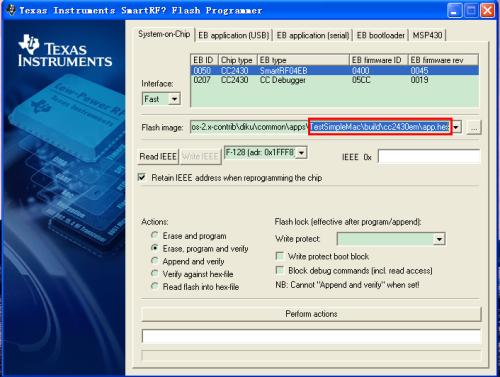The image size is (500, 377).
Task: Toggle Retain IEEE address checkbox
Action: tap(142, 177)
